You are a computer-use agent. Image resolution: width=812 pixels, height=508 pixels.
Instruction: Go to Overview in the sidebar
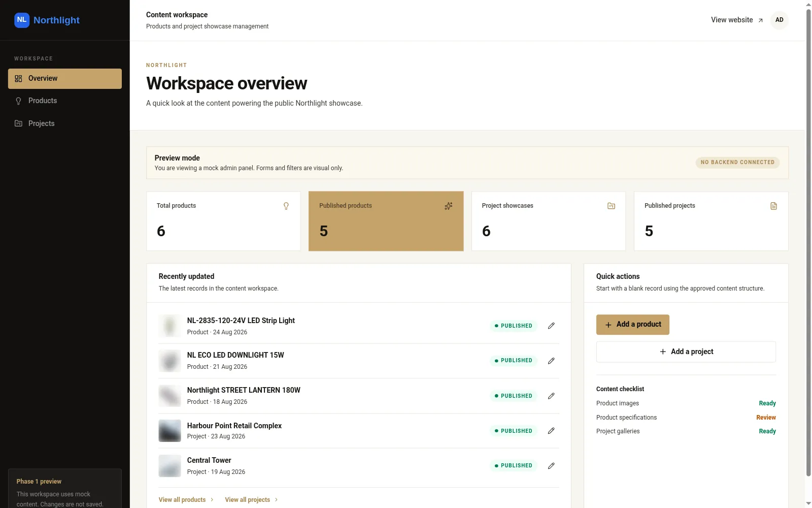pos(65,79)
